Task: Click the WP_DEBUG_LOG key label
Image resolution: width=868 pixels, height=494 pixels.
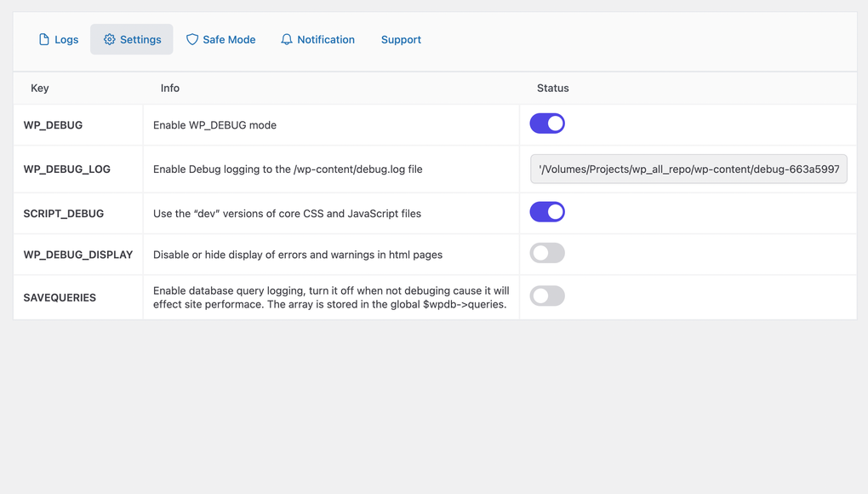Action: (x=67, y=169)
